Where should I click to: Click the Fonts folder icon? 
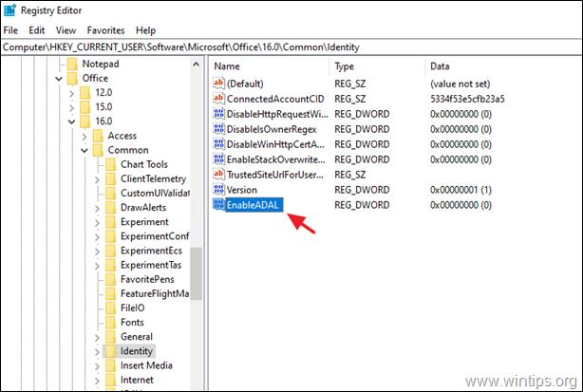(x=111, y=323)
